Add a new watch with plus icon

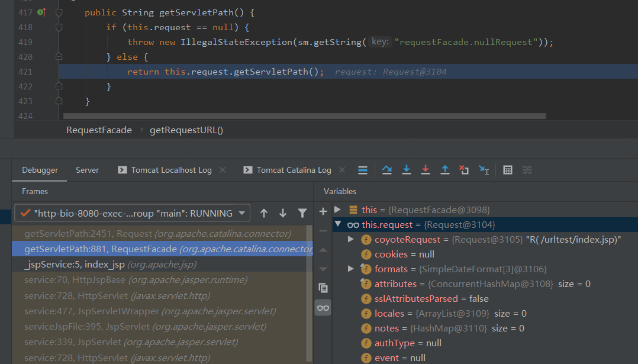(x=323, y=211)
